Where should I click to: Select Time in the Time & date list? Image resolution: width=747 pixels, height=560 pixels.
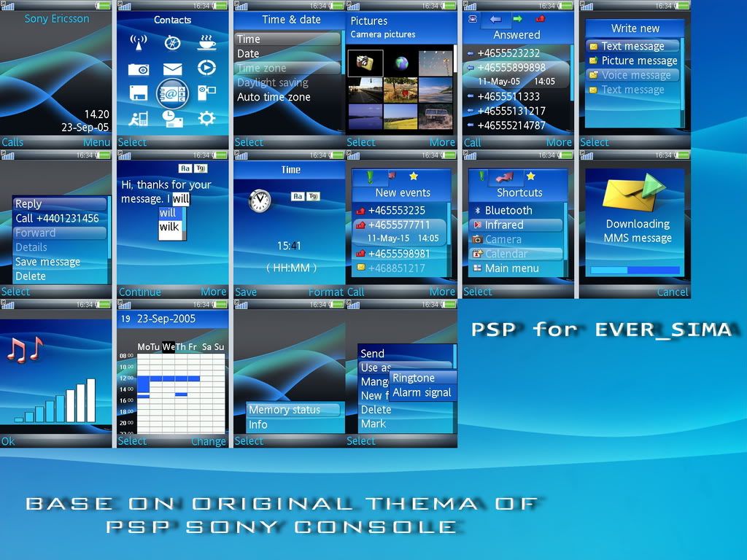click(287, 39)
